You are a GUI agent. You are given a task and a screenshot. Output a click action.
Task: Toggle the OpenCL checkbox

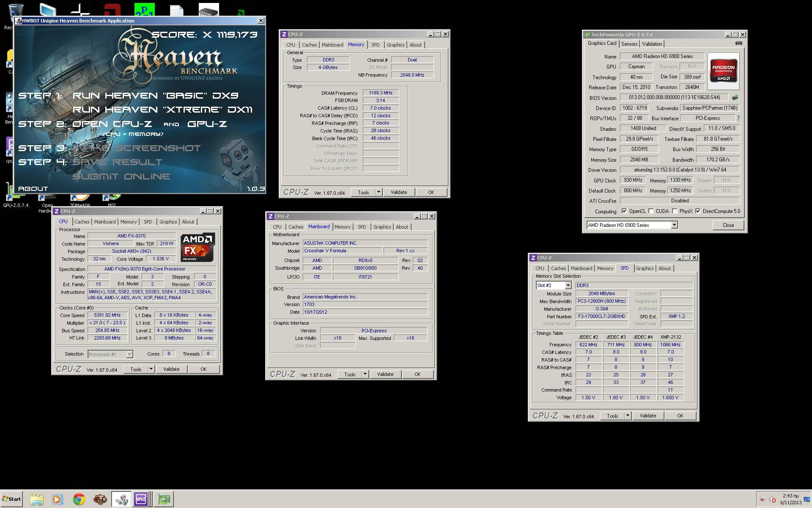point(624,211)
